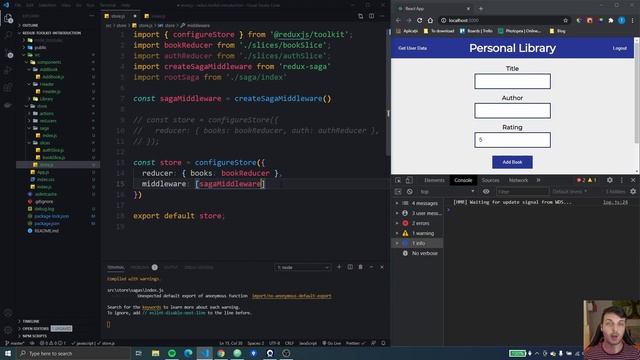Switch to the Elements DevTools tab
Image resolution: width=640 pixels, height=360 pixels.
pyautogui.click(x=434, y=180)
